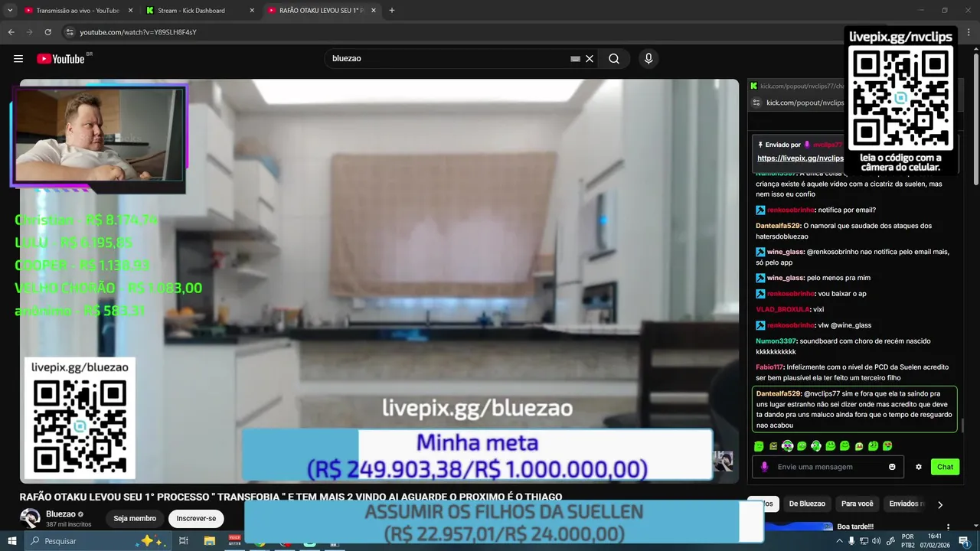Click the search magnifier button
980x551 pixels.
(x=614, y=59)
